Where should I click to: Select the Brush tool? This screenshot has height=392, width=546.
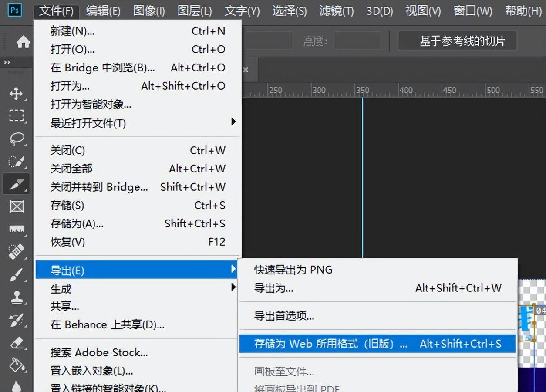[17, 275]
